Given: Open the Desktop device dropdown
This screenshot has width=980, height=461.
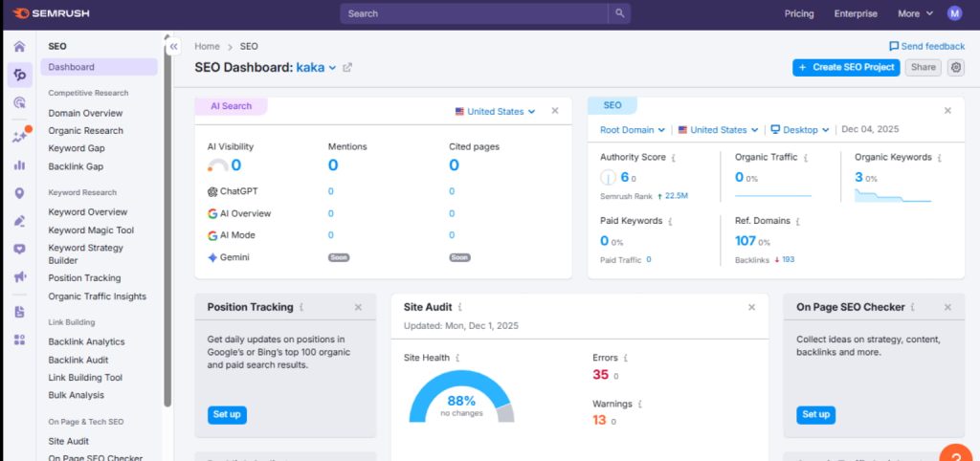Looking at the screenshot, I should 800,130.
